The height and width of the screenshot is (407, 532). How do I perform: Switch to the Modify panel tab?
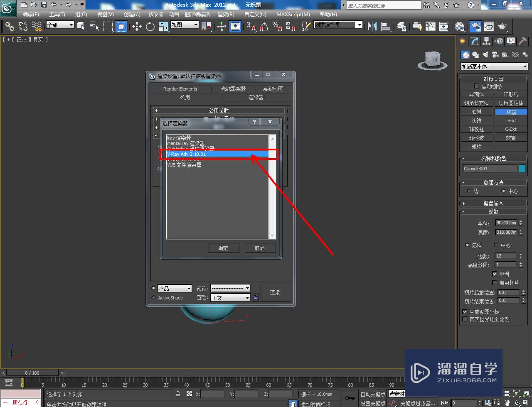(474, 41)
